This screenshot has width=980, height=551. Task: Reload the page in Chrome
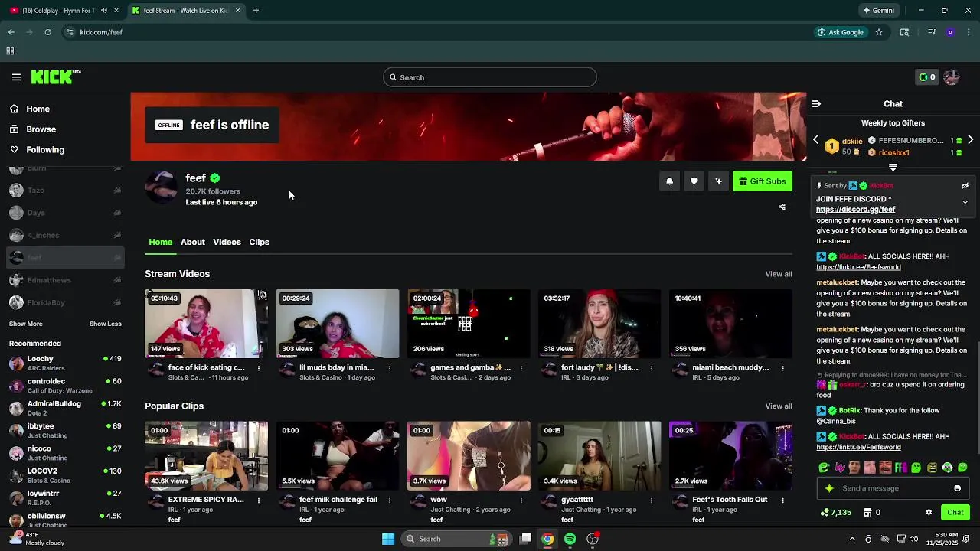coord(47,32)
